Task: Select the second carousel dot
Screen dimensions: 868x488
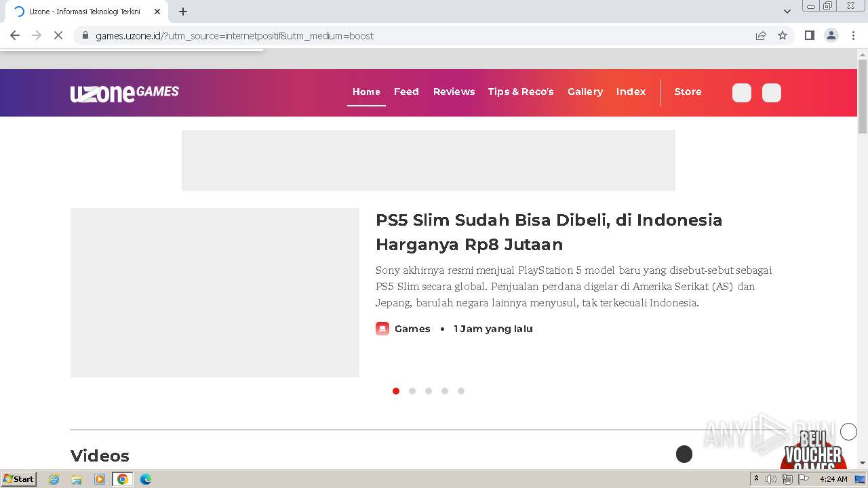Action: [412, 391]
